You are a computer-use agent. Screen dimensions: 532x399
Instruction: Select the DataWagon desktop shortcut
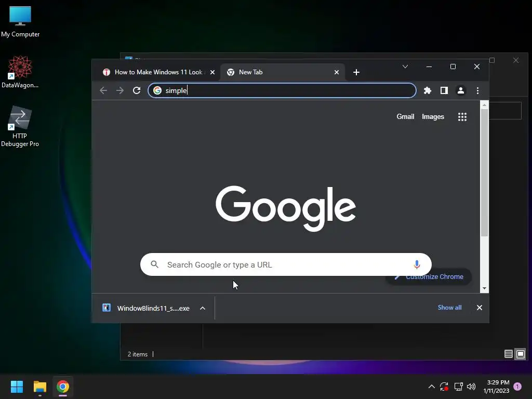click(20, 72)
